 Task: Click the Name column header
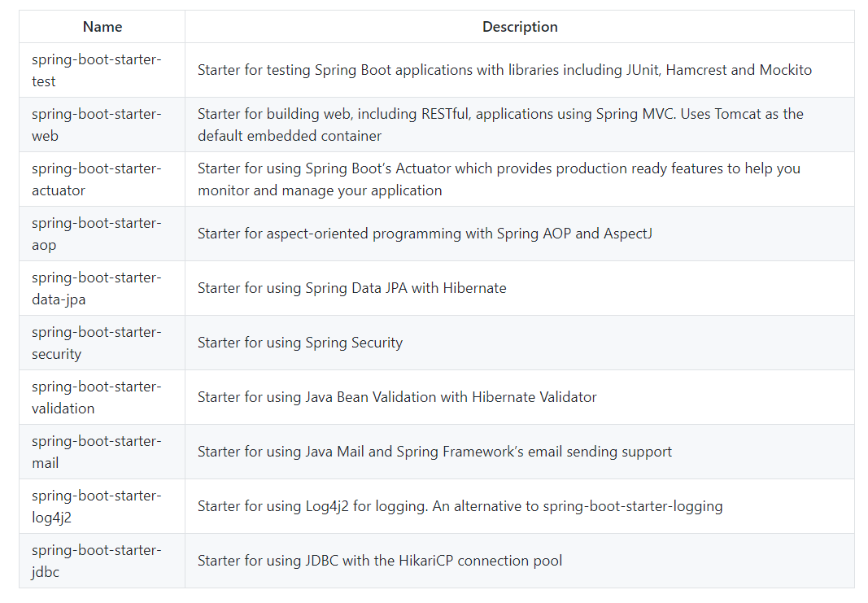[103, 27]
